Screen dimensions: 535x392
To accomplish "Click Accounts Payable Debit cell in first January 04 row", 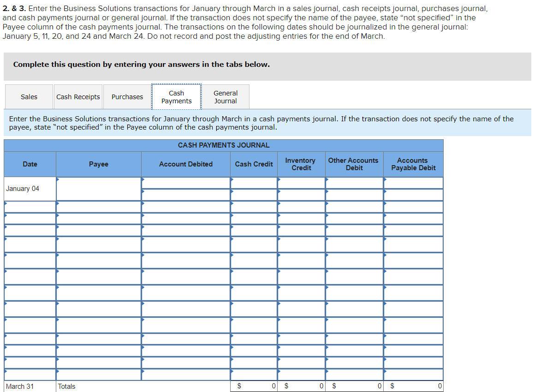I will coord(414,183).
